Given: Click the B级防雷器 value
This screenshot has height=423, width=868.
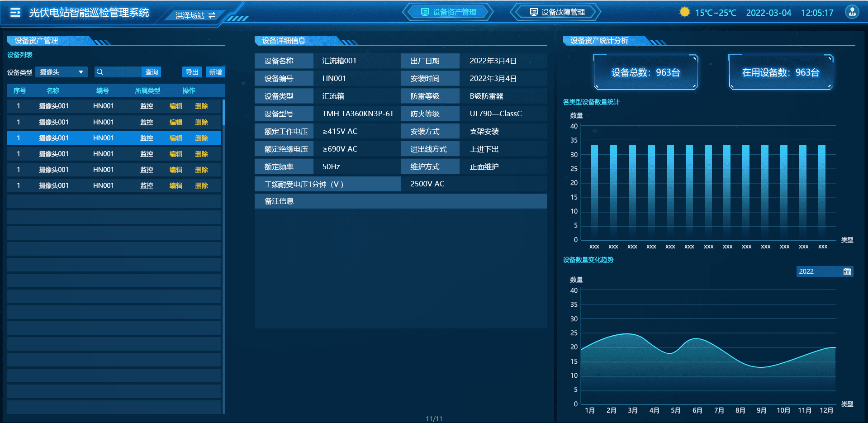Looking at the screenshot, I should (486, 96).
